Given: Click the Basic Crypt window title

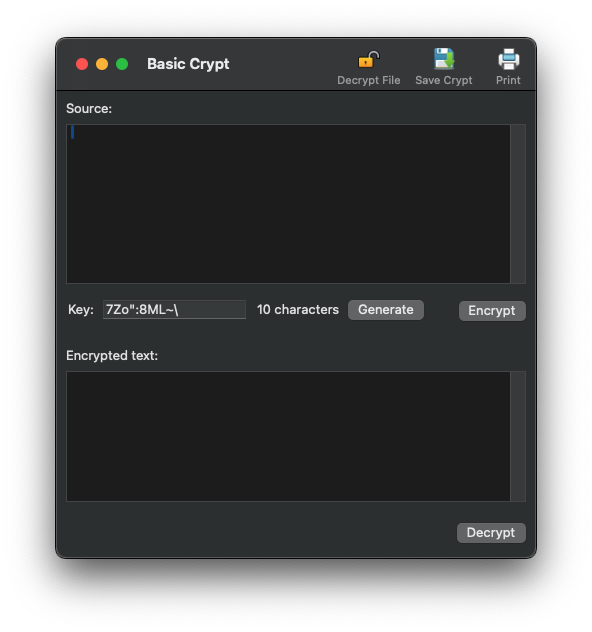Looking at the screenshot, I should tap(188, 64).
